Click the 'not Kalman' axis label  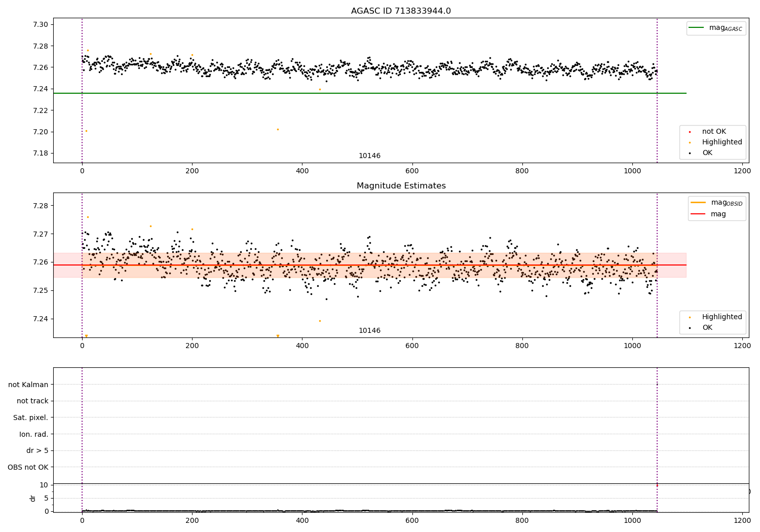(28, 385)
